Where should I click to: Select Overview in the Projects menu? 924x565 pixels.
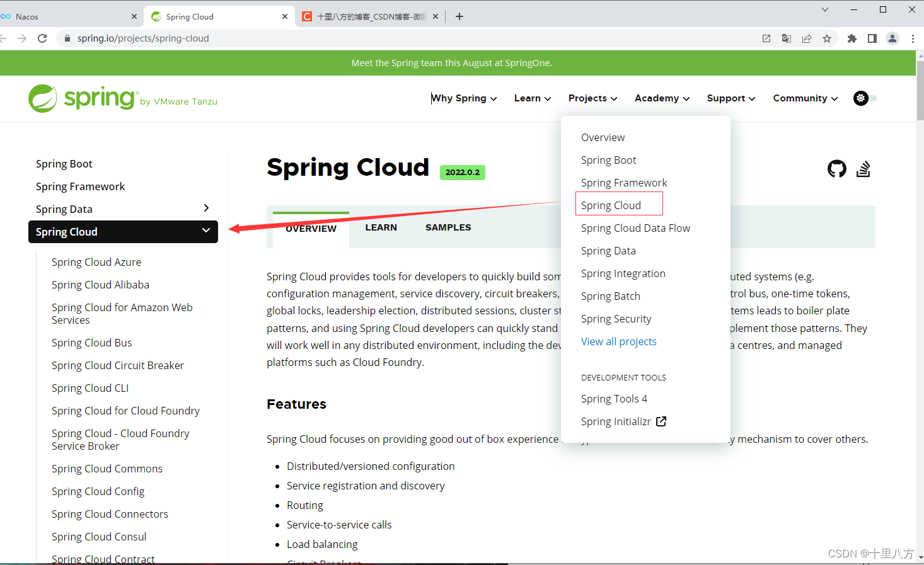[x=603, y=137]
